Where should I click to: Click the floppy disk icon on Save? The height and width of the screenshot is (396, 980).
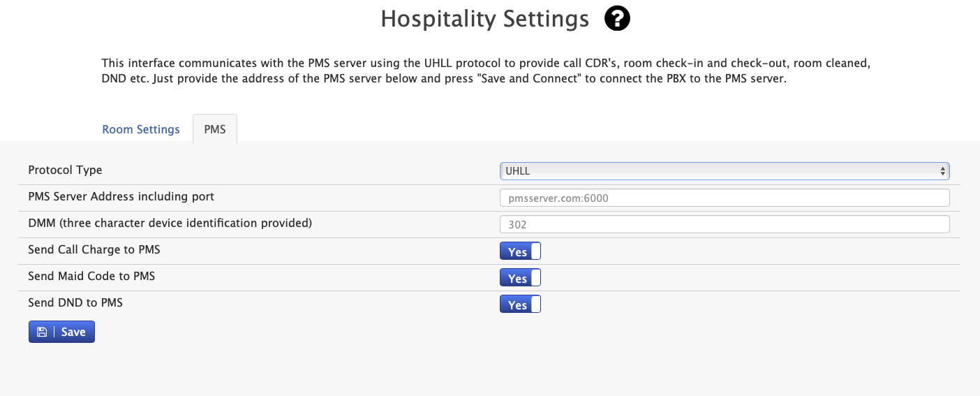tap(42, 332)
